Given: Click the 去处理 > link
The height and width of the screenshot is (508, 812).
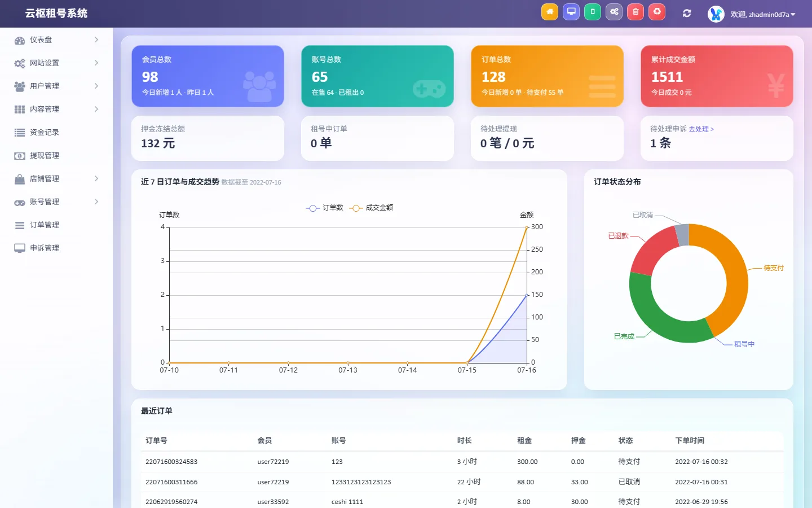Looking at the screenshot, I should click(701, 129).
